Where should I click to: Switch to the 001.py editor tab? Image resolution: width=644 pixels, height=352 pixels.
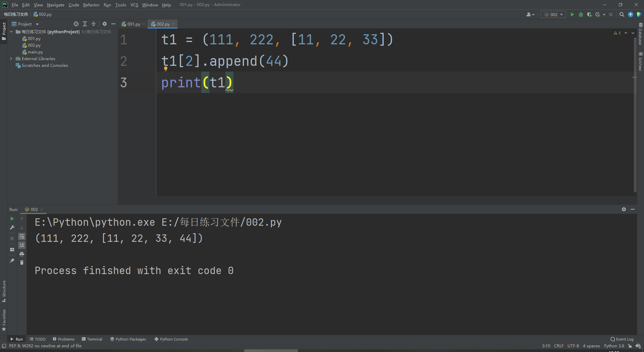(133, 24)
